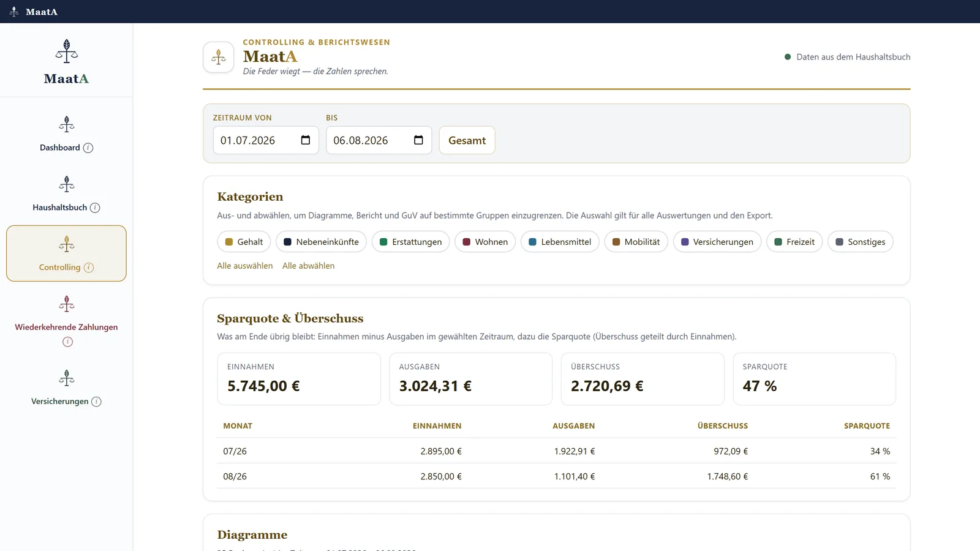Toggle the Versicherungen category chip
This screenshot has height=551, width=980.
point(717,242)
